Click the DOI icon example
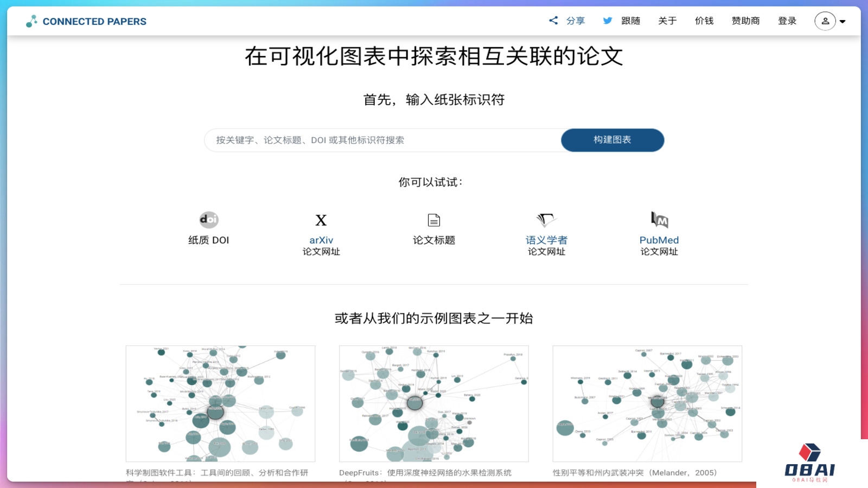This screenshot has height=488, width=868. pos(209,220)
